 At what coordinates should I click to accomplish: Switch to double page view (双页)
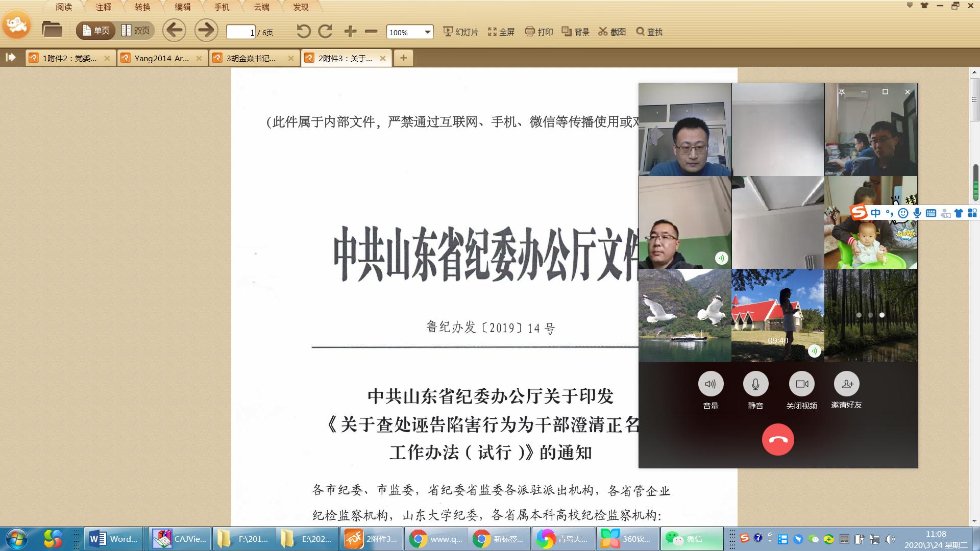click(x=135, y=31)
